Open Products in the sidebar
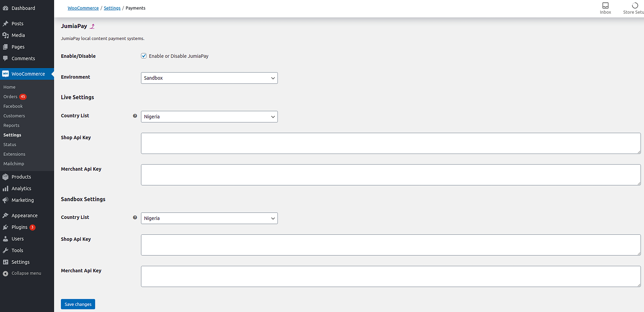The width and height of the screenshot is (644, 312). (x=21, y=177)
